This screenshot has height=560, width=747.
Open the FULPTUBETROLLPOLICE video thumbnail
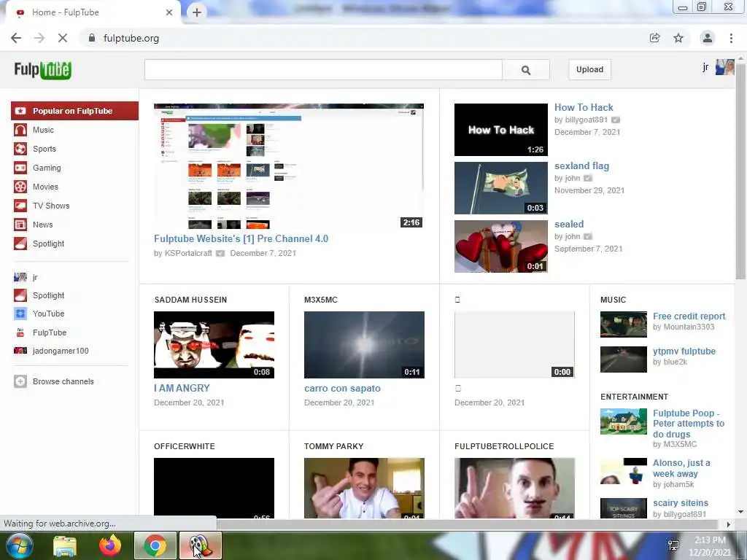click(514, 488)
